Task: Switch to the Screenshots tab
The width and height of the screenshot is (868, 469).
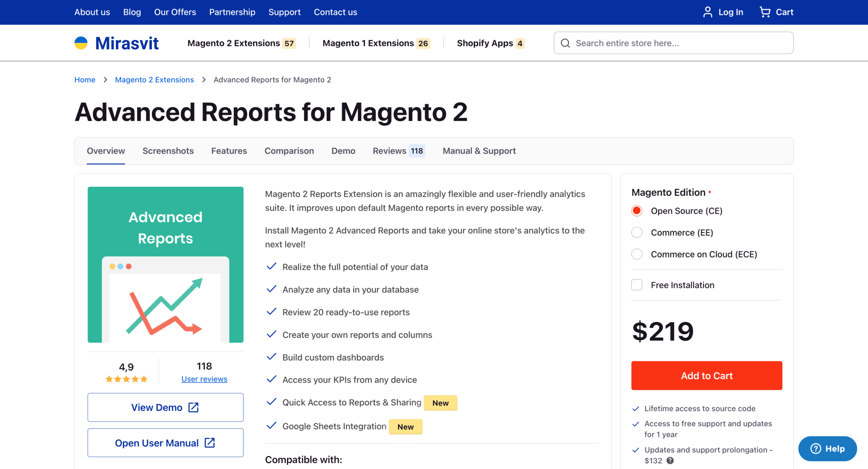Action: click(x=168, y=151)
